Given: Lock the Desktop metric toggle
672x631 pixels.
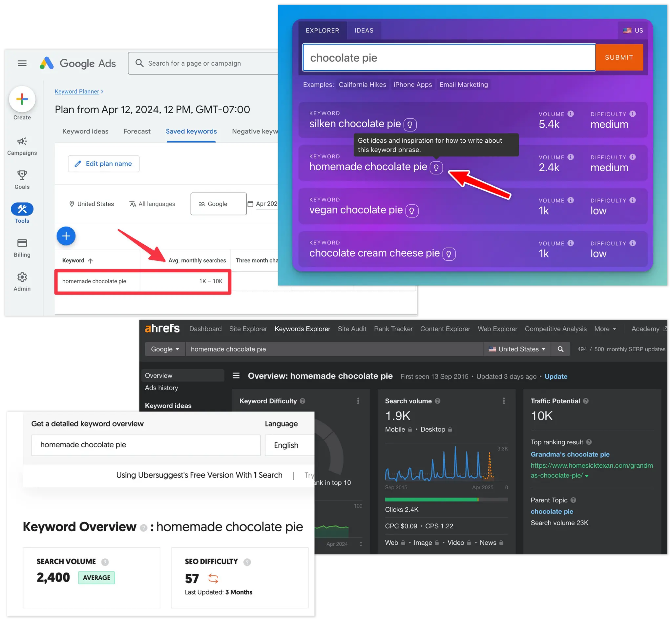Looking at the screenshot, I should pos(450,429).
